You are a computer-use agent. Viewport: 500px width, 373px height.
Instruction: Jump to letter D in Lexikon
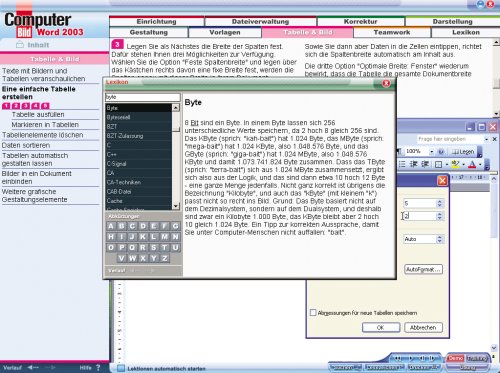click(x=143, y=226)
